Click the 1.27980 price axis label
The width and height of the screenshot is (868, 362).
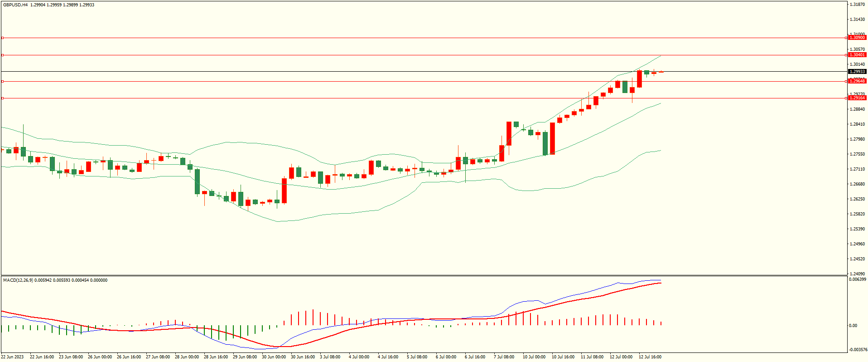point(857,139)
